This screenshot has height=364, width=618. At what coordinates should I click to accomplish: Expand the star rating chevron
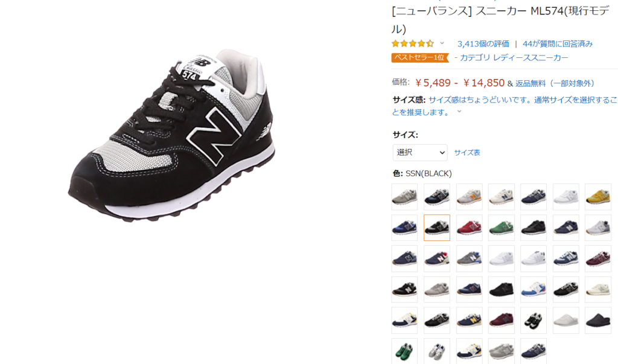[x=442, y=43]
